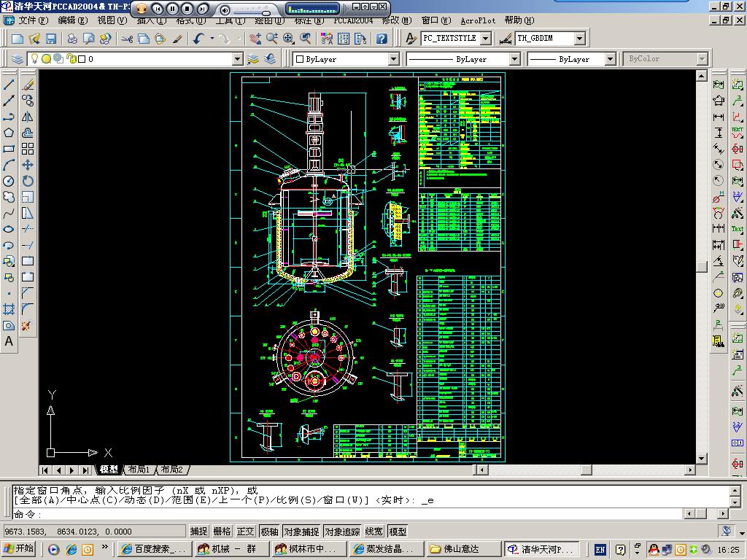
Task: Open the TH_GBDIM dimension style dropdown
Action: coord(579,39)
